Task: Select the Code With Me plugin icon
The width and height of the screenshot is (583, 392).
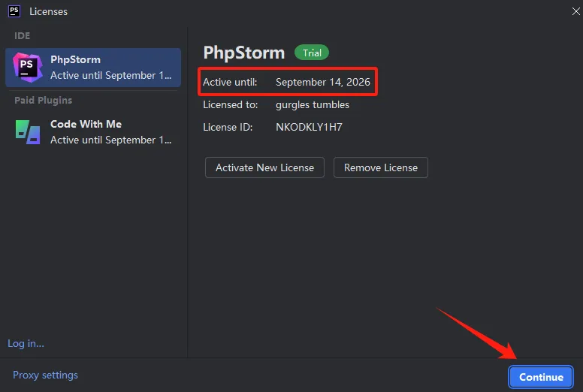Action: pos(28,132)
